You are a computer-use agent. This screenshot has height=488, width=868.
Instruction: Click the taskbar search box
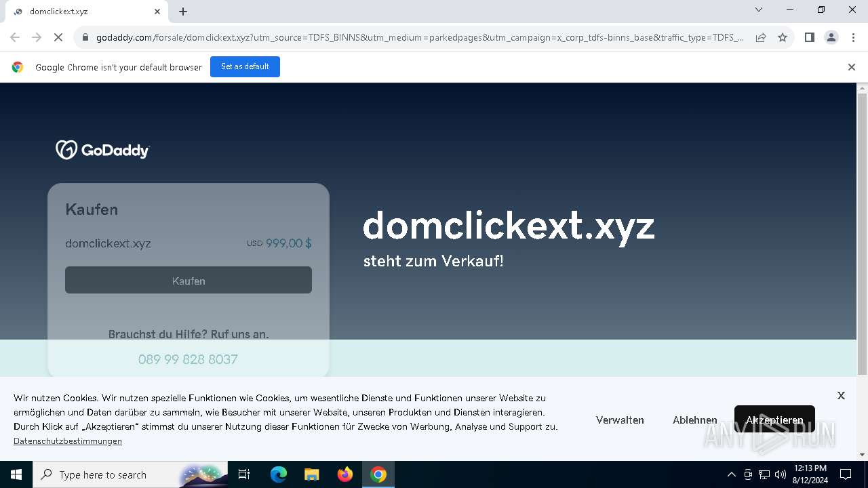(129, 474)
